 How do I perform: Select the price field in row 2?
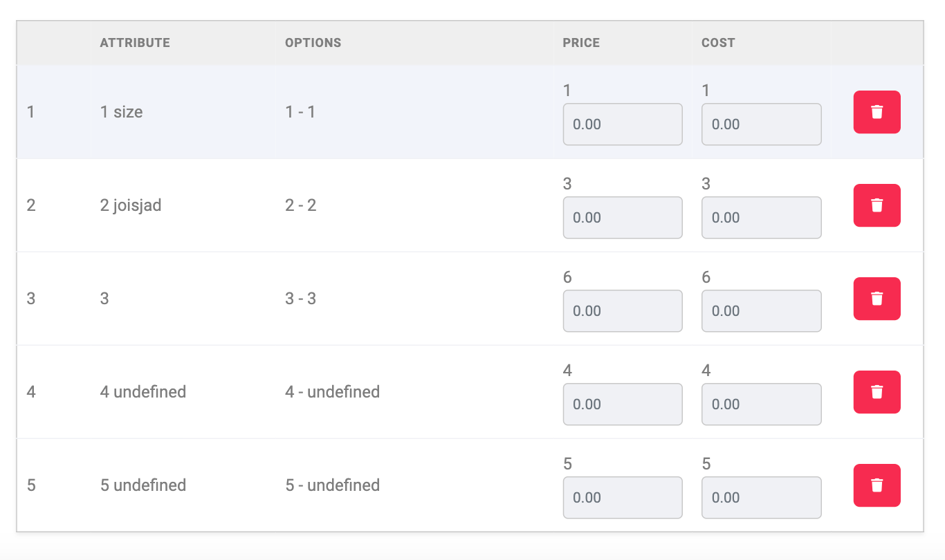coord(622,218)
